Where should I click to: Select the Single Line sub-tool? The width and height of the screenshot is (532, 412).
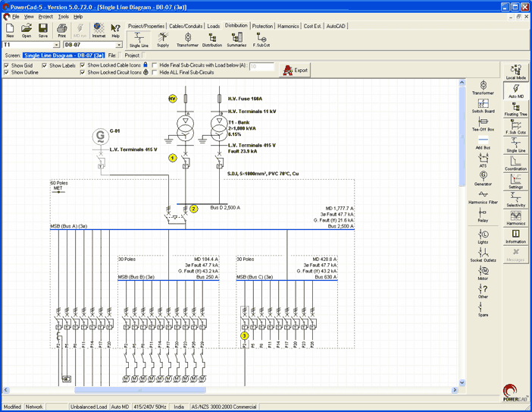[x=139, y=39]
